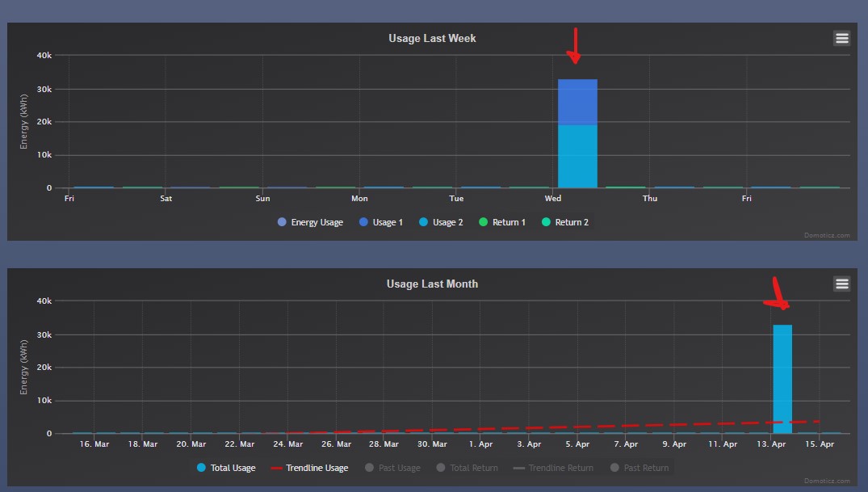Toggle the Usage 2 legend series
The height and width of the screenshot is (492, 868).
[x=441, y=222]
